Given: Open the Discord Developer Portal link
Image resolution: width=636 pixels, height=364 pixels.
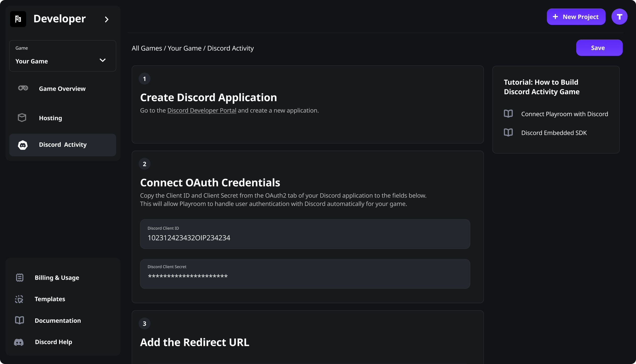Looking at the screenshot, I should click(202, 110).
